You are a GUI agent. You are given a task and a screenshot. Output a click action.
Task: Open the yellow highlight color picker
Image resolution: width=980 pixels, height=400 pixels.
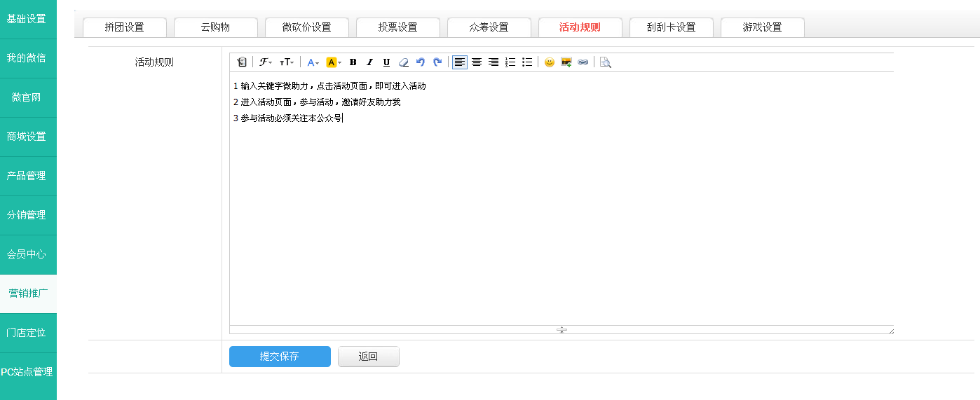click(x=334, y=62)
